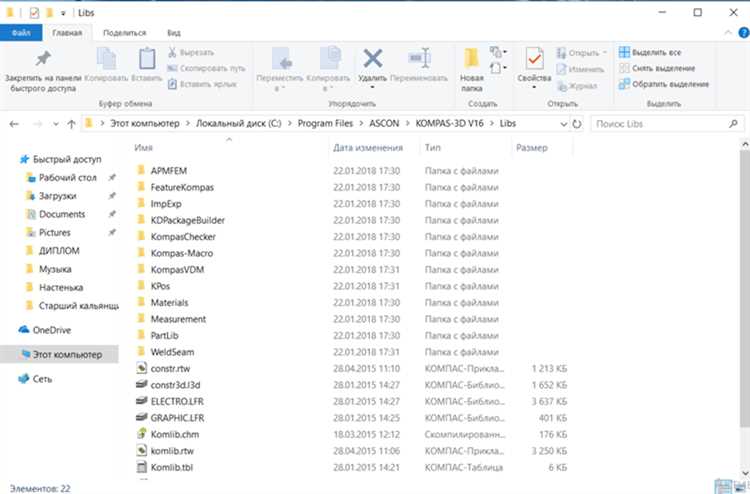Click the vertical scrollbar in file list
This screenshot has height=494, width=750.
[x=745, y=289]
